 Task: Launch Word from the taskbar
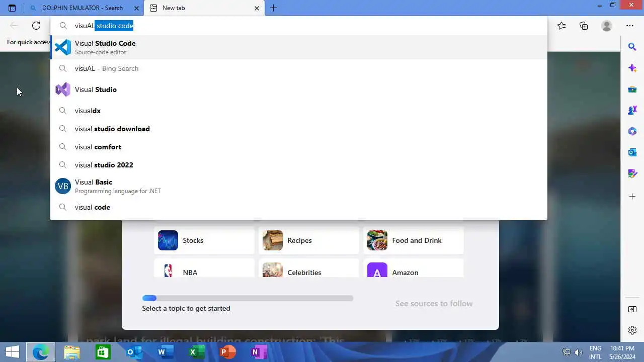(x=166, y=352)
